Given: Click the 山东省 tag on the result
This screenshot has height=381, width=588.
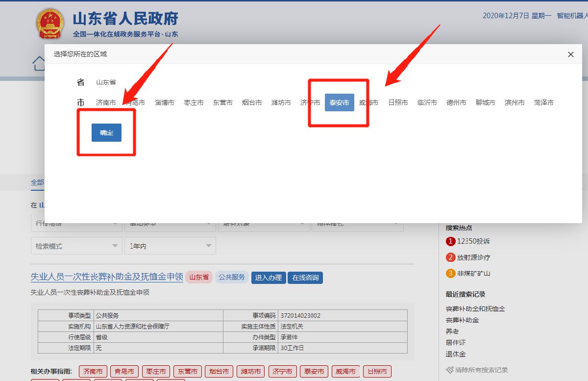Looking at the screenshot, I should click(199, 278).
